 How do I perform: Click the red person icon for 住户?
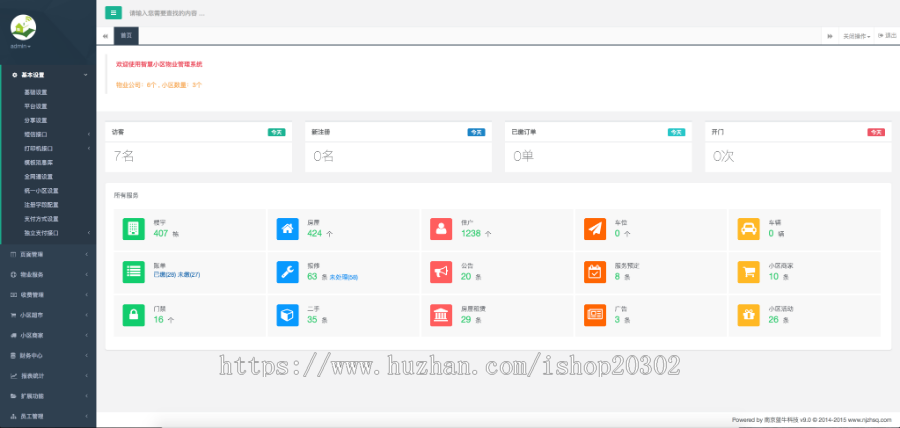[441, 229]
